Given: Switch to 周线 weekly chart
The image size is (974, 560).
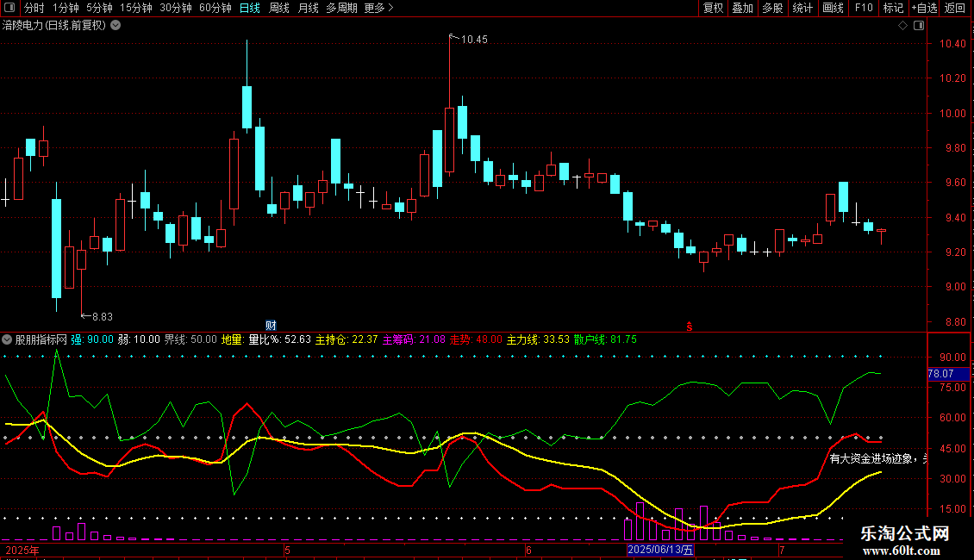Looking at the screenshot, I should pos(279,8).
